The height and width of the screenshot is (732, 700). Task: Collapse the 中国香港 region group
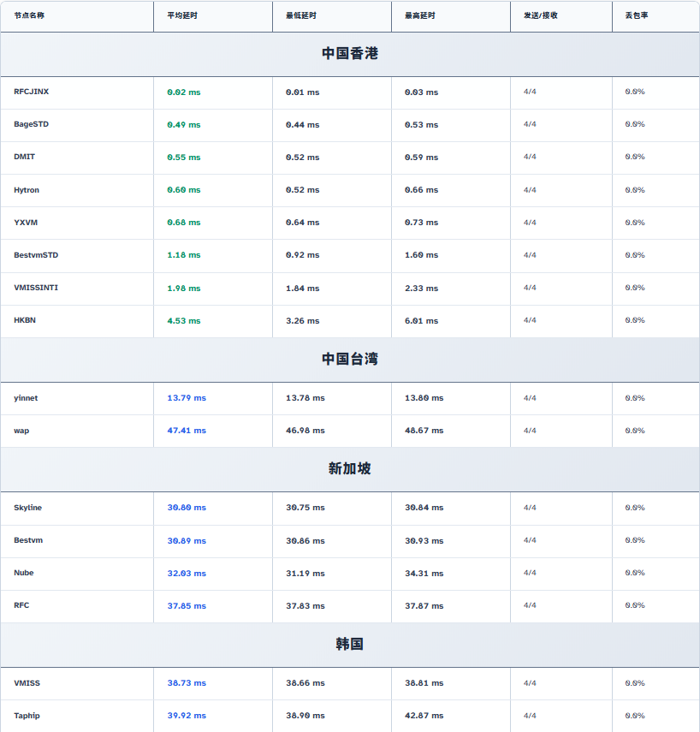pos(350,54)
